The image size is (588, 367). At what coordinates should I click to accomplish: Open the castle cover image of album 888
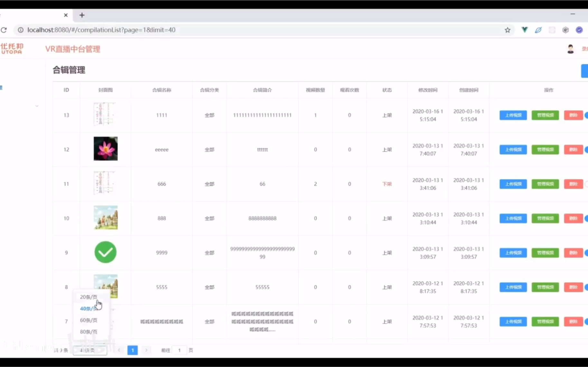(x=106, y=217)
